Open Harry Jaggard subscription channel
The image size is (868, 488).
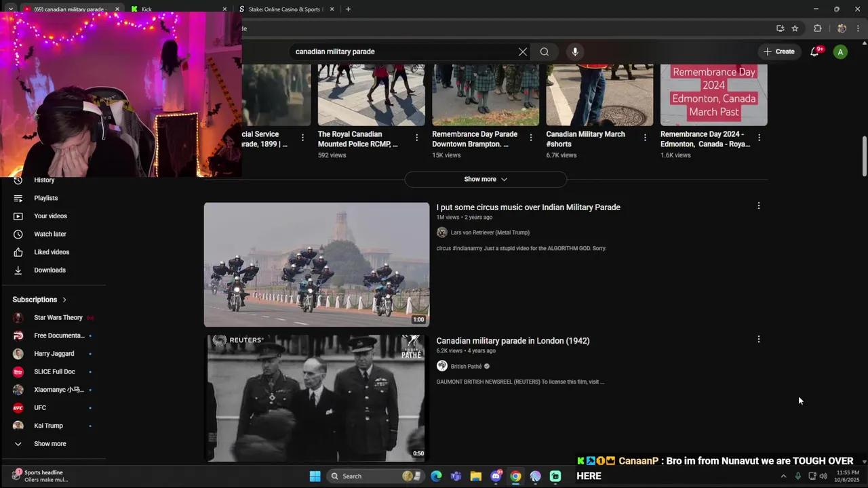[x=53, y=354]
